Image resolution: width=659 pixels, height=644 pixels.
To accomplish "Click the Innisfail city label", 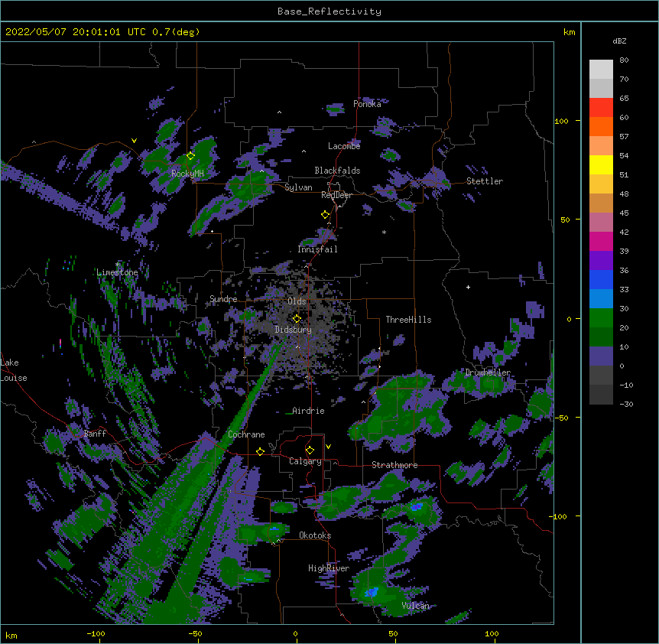I will [x=317, y=249].
